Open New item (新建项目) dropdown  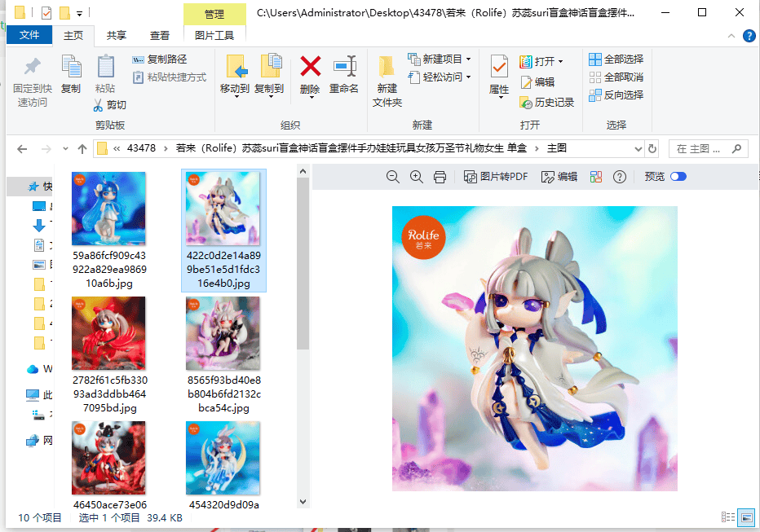click(x=468, y=59)
